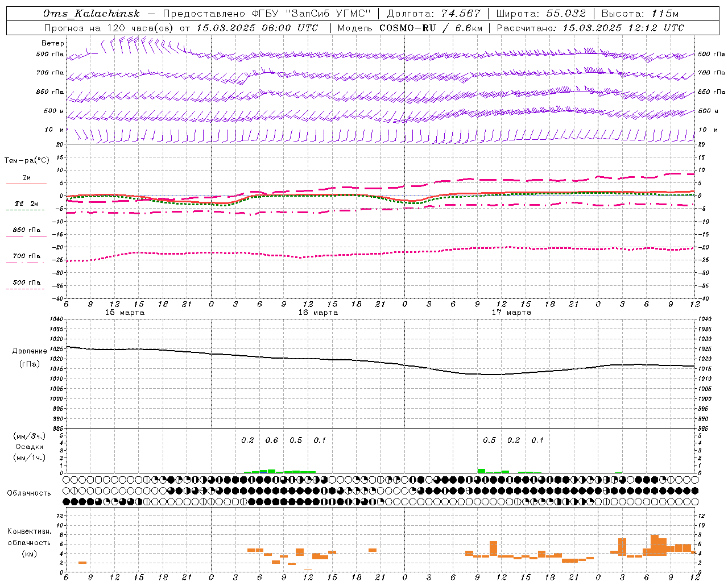Image resolution: width=728 pixels, height=582 pixels.
Task: Click the station name Oms_Kalachinsk in the header
Action: point(91,14)
